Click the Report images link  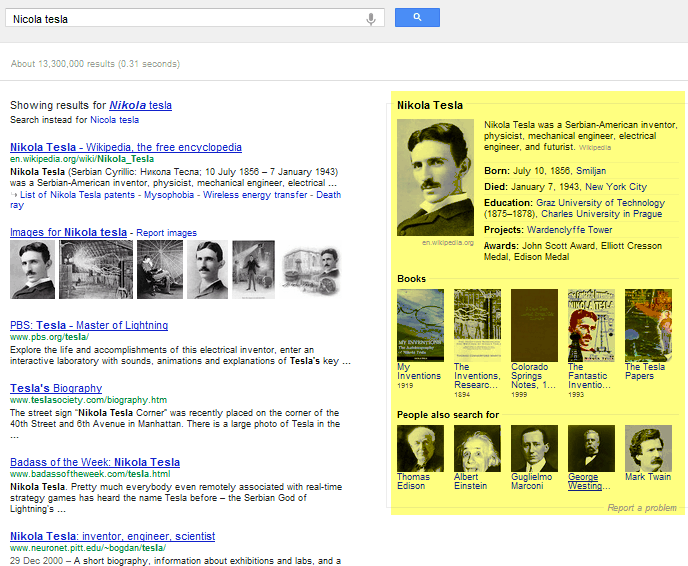[166, 233]
